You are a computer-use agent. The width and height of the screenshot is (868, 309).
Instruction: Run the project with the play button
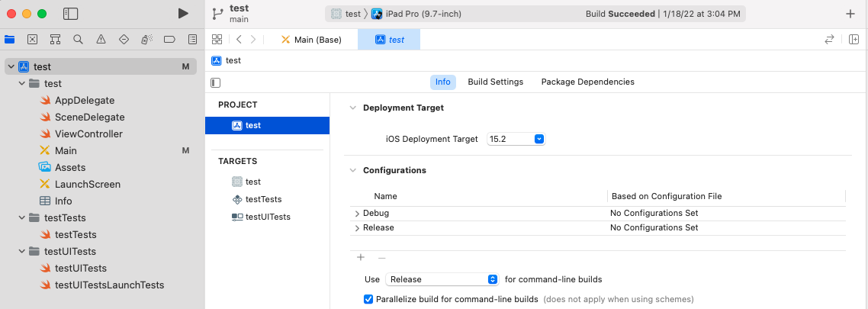point(183,14)
